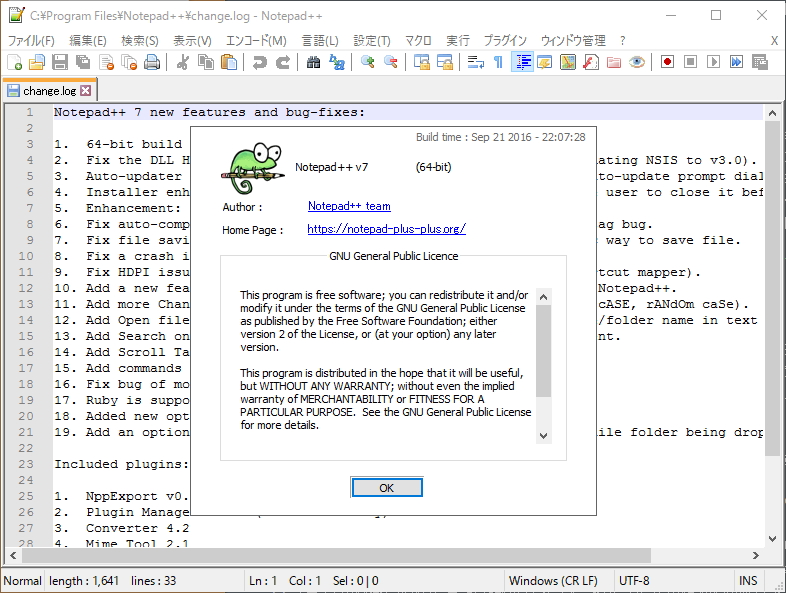
Task: Run macro multiple times icon
Action: click(x=736, y=62)
